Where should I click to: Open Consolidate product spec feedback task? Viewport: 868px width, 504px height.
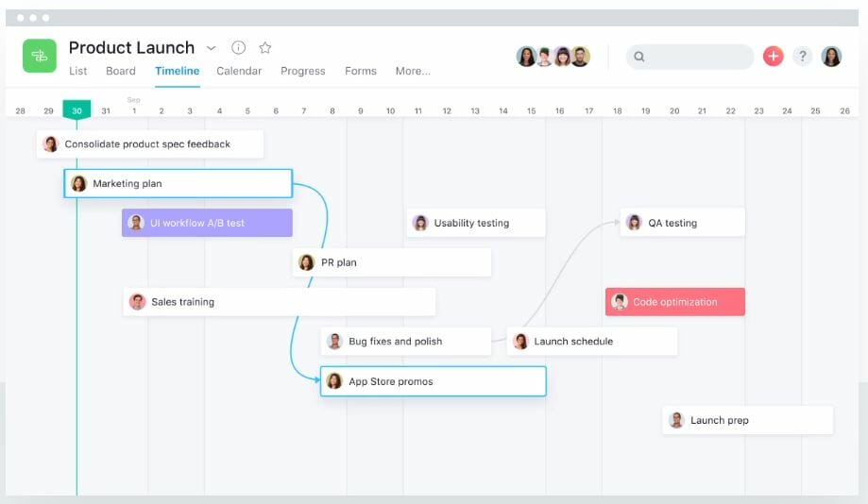click(150, 144)
